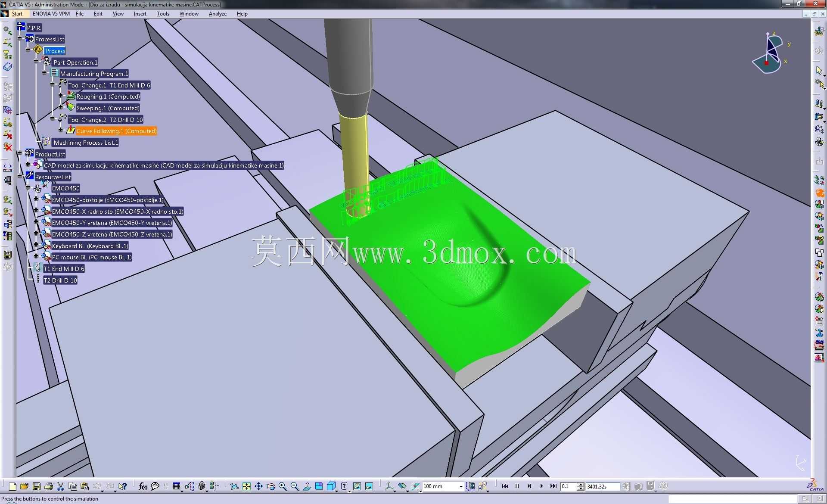Increase the 0.1 step size spinner
This screenshot has width=827, height=504.
tap(581, 485)
